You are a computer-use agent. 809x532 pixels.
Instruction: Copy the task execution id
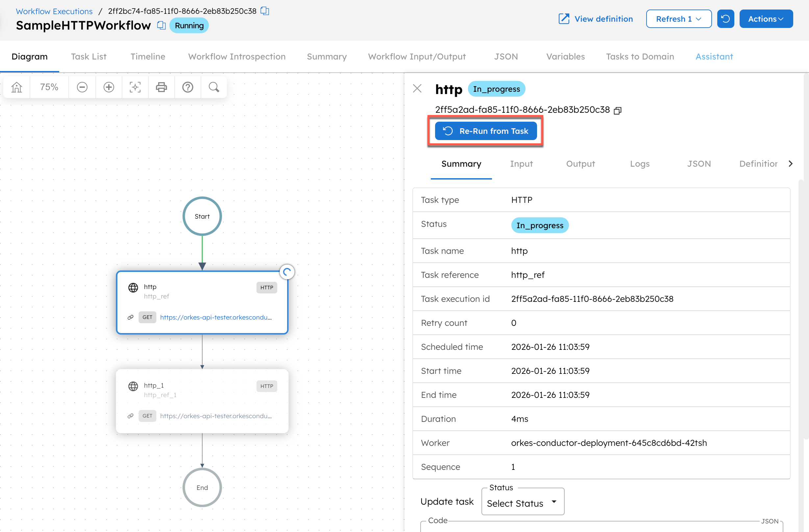point(618,110)
